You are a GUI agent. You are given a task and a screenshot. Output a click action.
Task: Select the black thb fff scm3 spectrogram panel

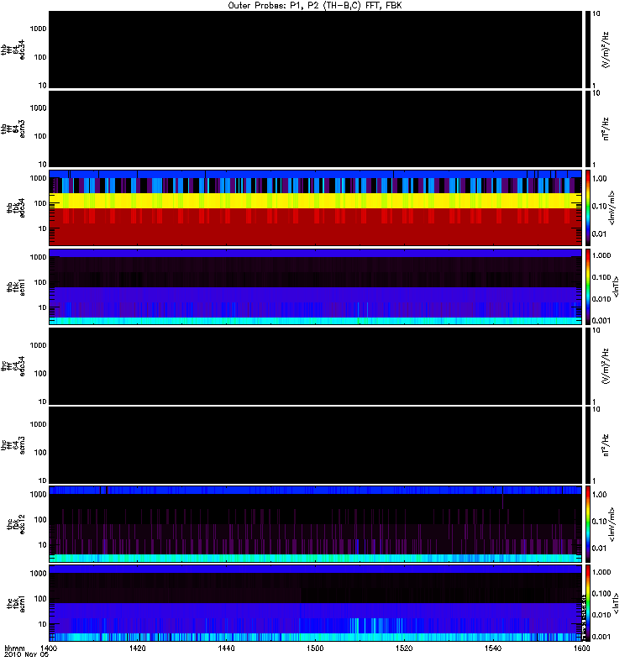click(316, 129)
